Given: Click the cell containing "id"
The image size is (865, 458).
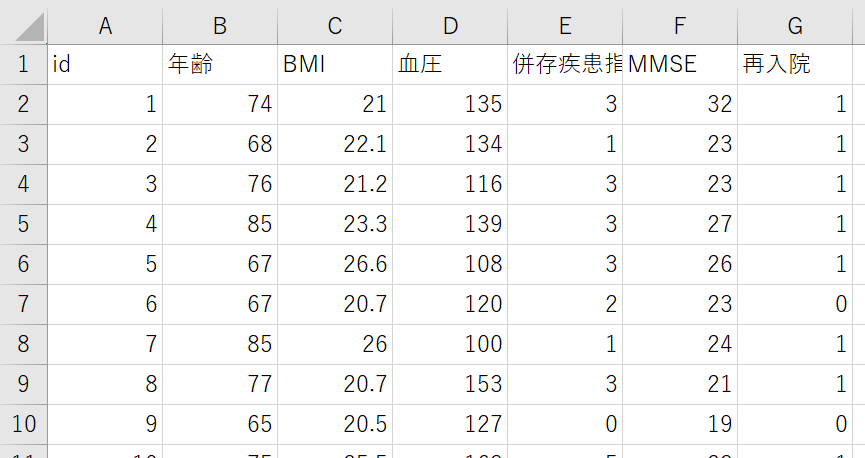Looking at the screenshot, I should [x=104, y=65].
